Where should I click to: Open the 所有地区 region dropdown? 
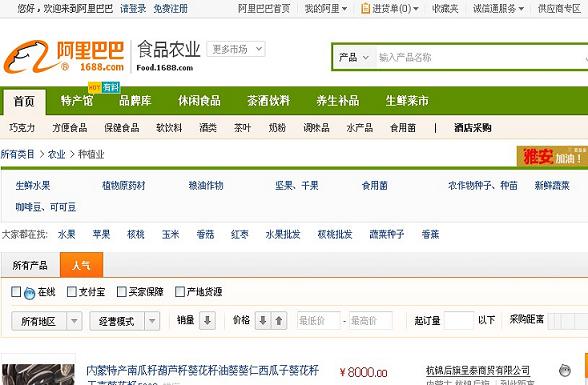47,321
